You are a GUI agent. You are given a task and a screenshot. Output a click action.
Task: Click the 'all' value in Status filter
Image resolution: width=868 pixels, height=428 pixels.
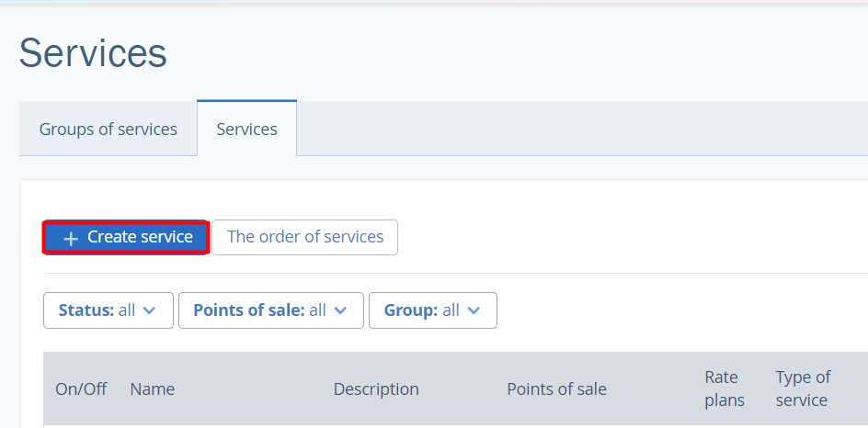[127, 310]
